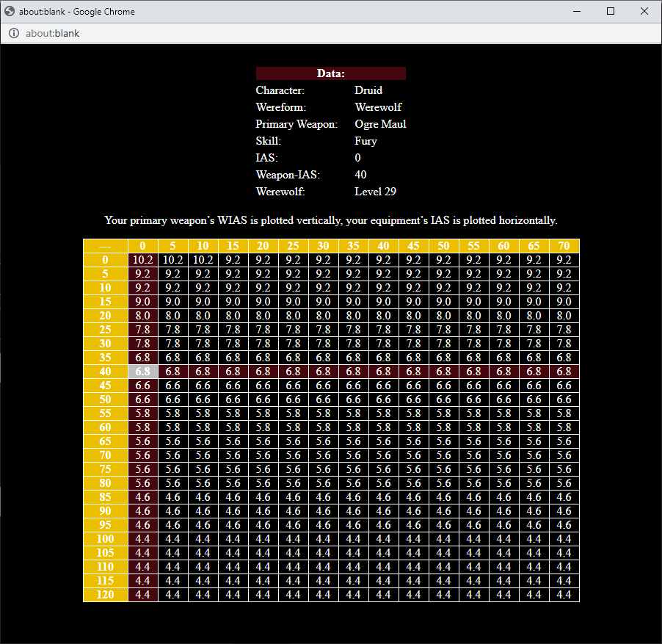
Task: Click the top-left "---" corner cell
Action: click(105, 246)
